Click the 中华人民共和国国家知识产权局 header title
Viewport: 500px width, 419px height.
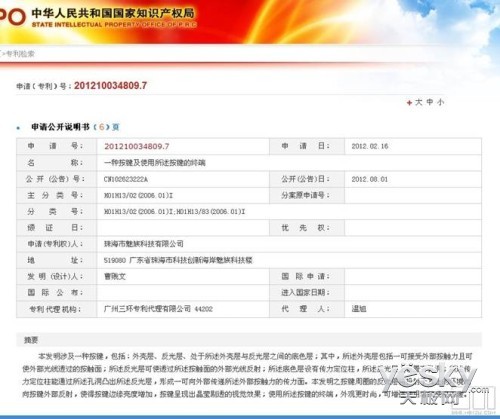(113, 13)
